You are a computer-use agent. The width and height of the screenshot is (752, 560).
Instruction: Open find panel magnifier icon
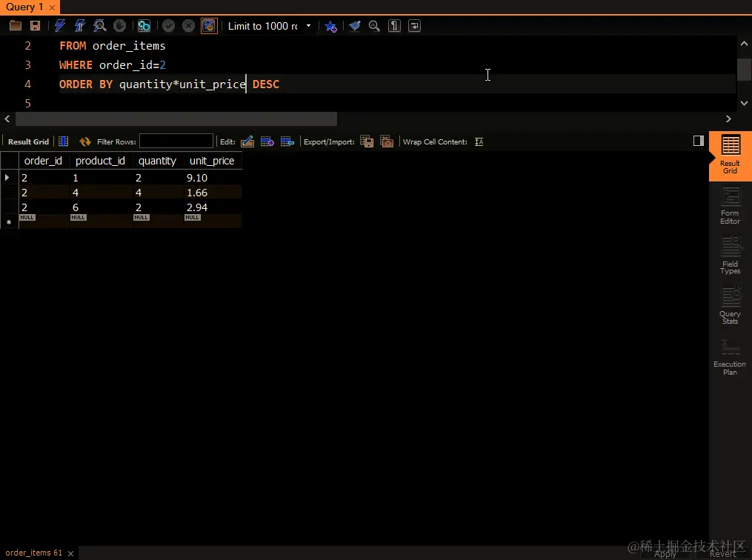pyautogui.click(x=374, y=26)
